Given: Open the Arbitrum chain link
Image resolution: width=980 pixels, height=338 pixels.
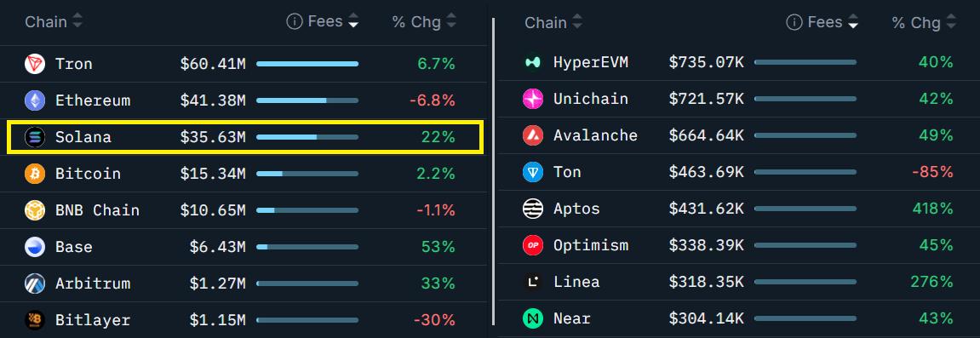Looking at the screenshot, I should [93, 284].
